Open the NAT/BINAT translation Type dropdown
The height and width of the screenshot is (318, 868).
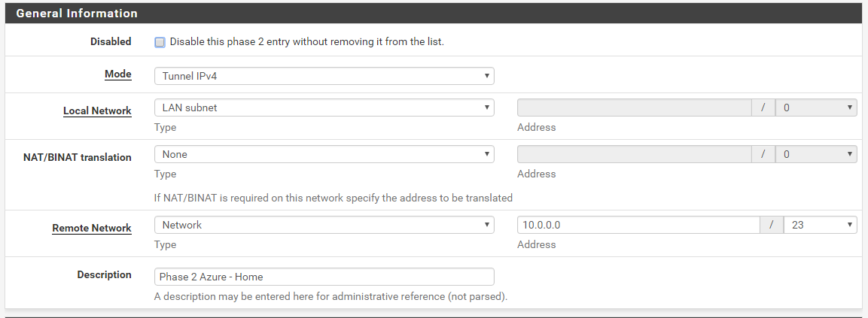coord(324,154)
